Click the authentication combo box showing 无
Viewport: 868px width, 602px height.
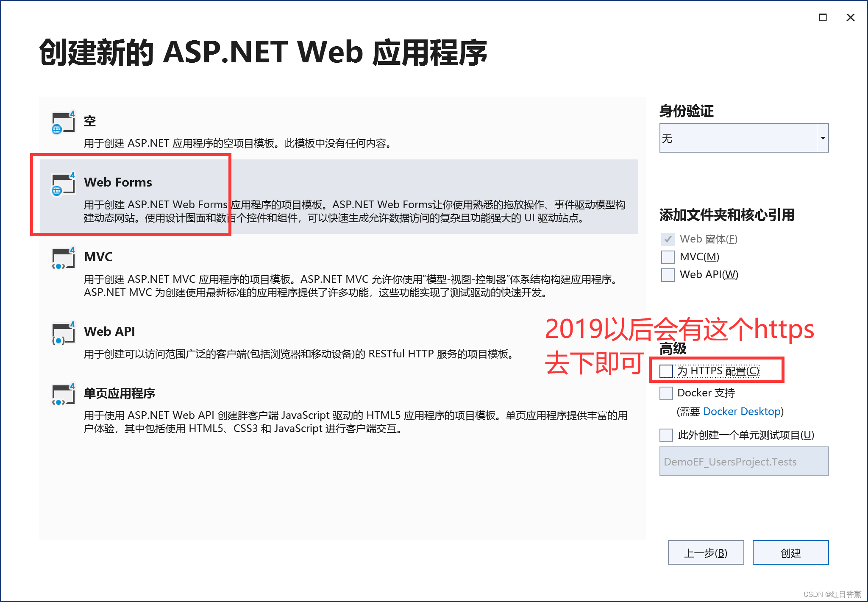coord(737,138)
